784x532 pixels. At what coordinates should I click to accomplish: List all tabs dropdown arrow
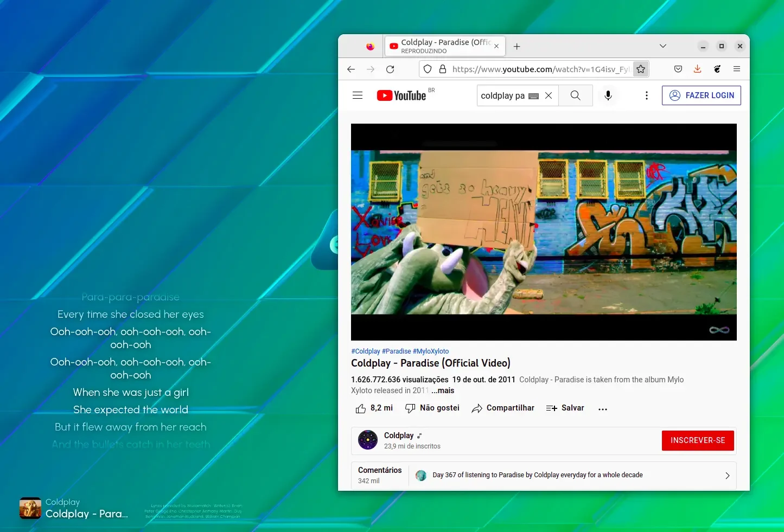(663, 46)
